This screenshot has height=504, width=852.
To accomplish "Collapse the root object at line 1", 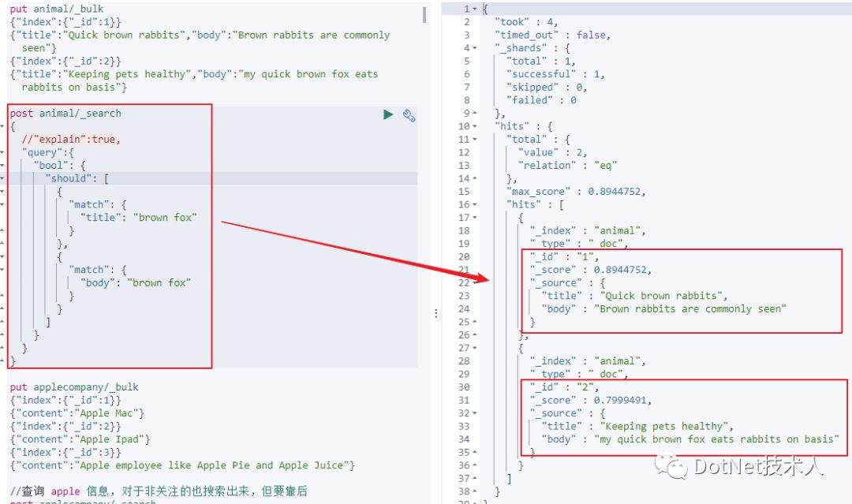I will pos(475,9).
